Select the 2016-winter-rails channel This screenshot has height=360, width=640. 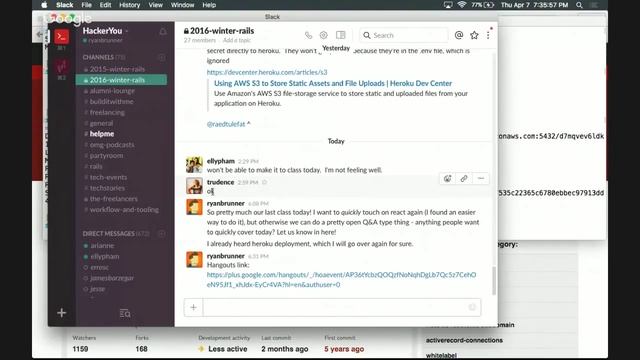point(121,80)
